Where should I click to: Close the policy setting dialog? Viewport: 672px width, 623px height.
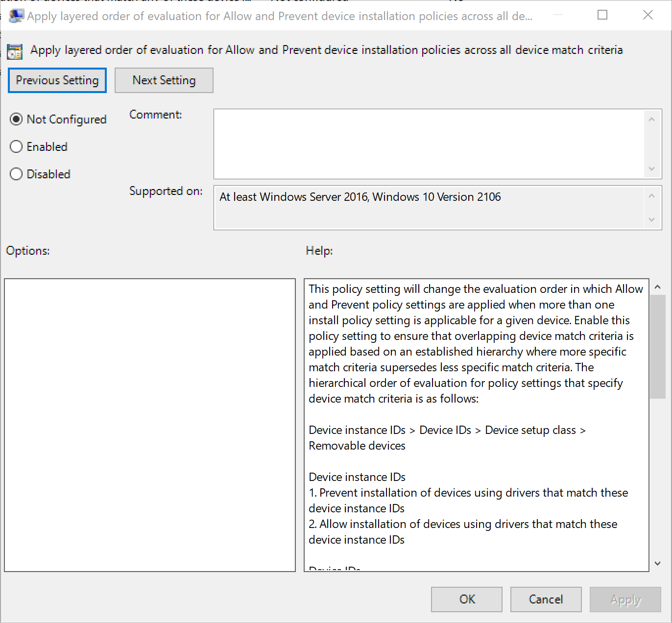tap(648, 15)
